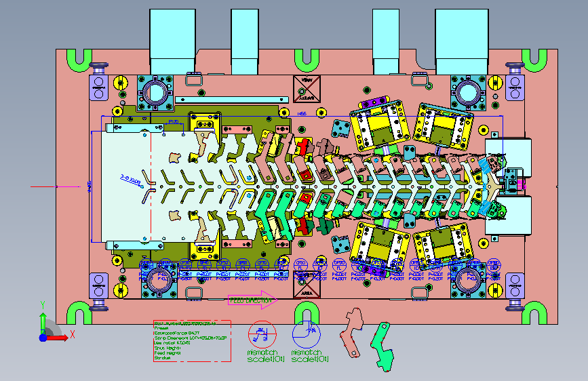Select the upper-left purple stop block
Image resolution: width=588 pixels, height=381 pixels.
click(98, 87)
